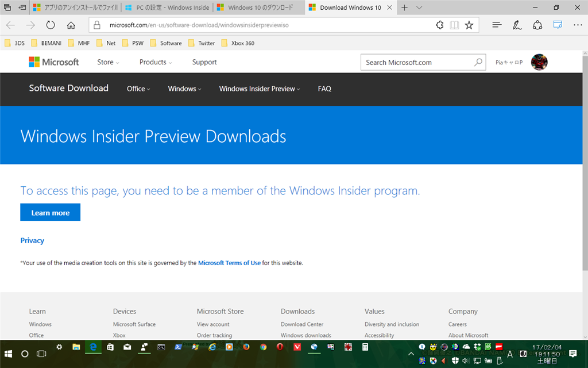Open the extensions puzzle icon in address bar
The image size is (588, 368).
pos(439,25)
